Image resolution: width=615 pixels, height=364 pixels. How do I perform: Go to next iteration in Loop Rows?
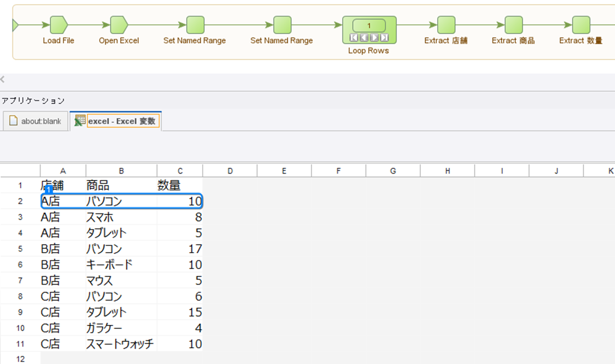[374, 38]
